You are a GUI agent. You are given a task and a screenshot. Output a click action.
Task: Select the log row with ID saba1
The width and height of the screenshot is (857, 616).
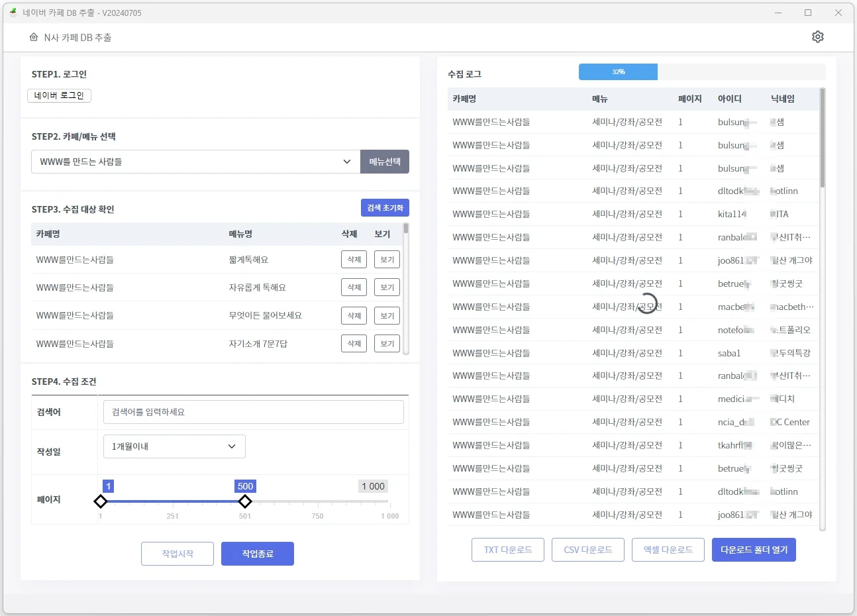pyautogui.click(x=633, y=353)
